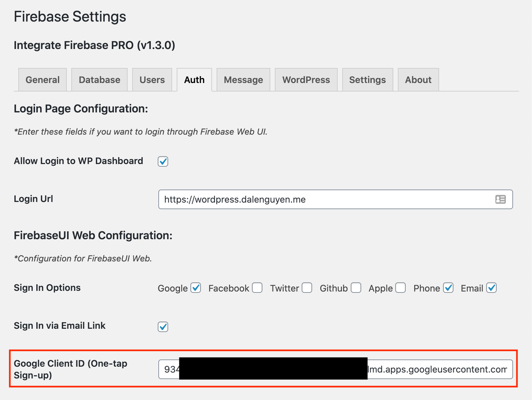Focus the Google Client ID input field
532x400 pixels.
point(438,369)
